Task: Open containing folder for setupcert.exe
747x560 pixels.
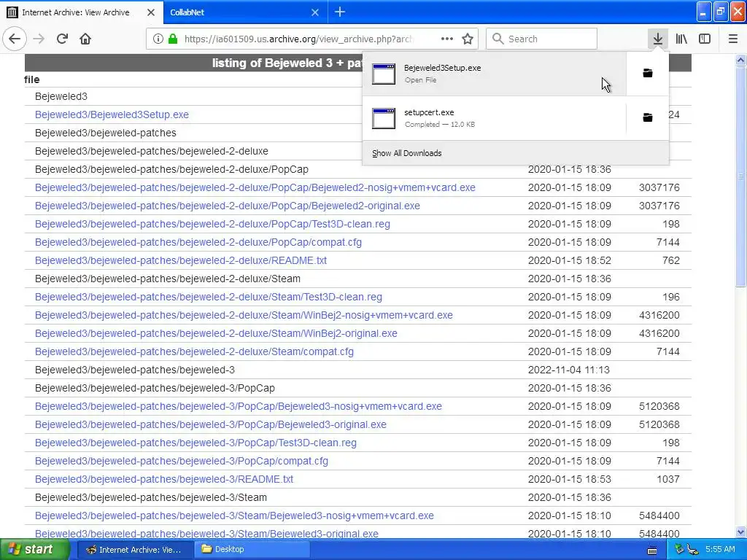Action: tap(648, 117)
